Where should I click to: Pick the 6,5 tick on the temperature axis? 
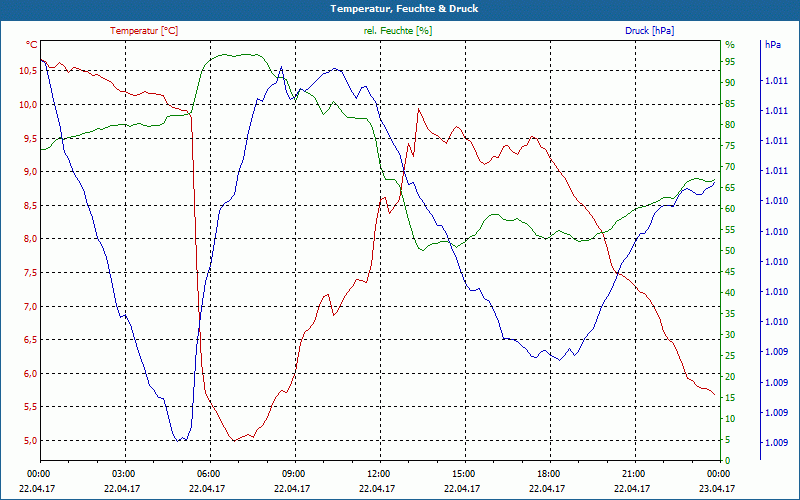[30, 340]
